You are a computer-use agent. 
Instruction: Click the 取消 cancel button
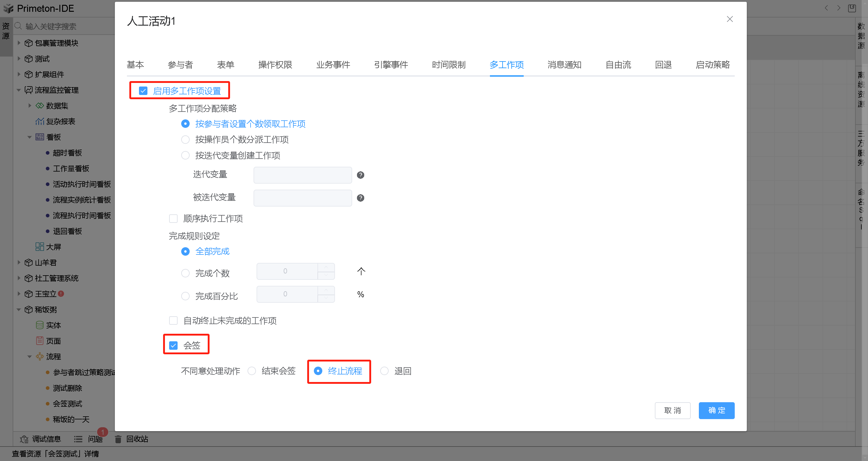click(x=672, y=410)
